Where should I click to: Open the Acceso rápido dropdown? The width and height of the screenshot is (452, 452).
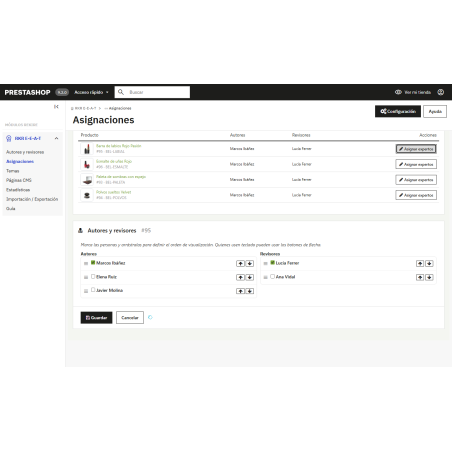(91, 92)
